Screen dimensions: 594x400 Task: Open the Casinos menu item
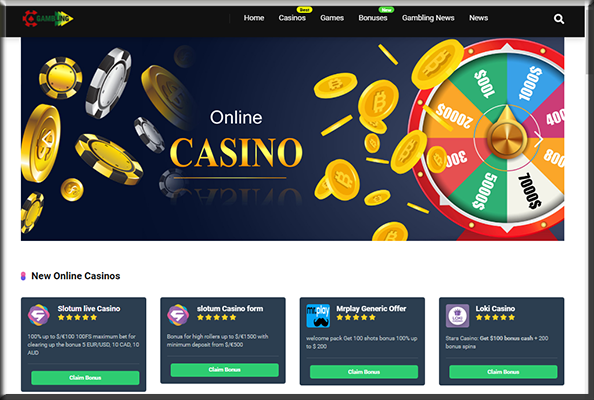[x=292, y=18]
